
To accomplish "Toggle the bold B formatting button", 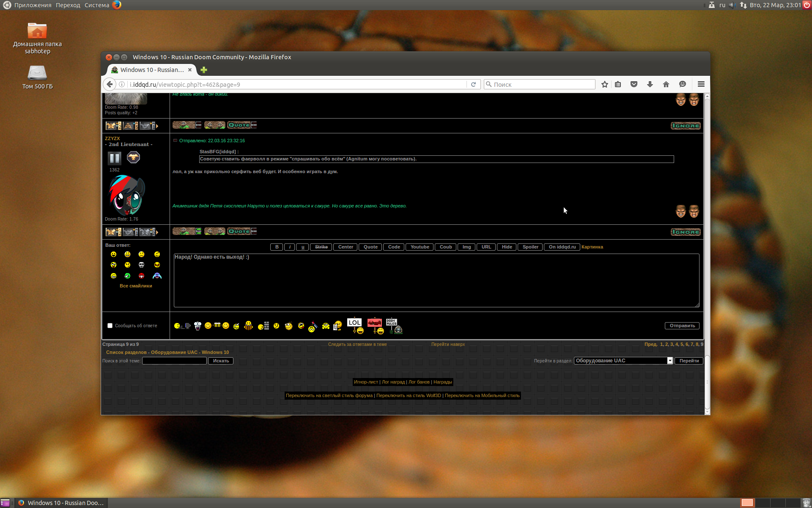I will click(x=277, y=247).
